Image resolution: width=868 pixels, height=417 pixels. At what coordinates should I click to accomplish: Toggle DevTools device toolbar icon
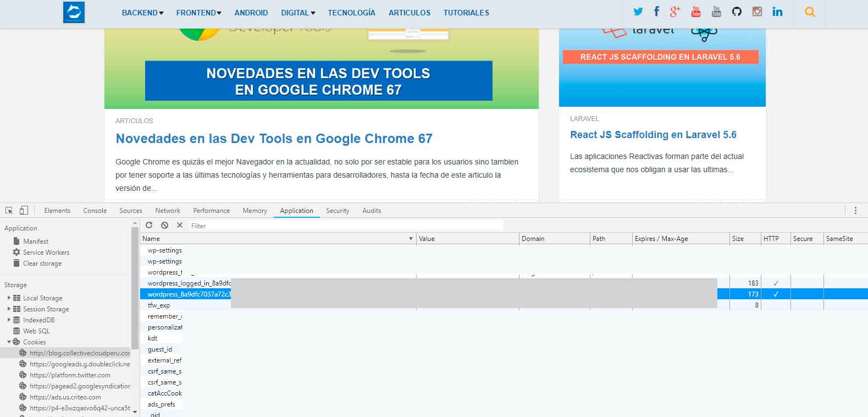coord(24,211)
